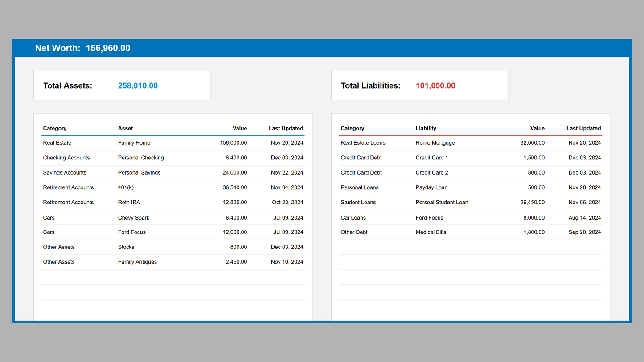Click the Medical Bills liability entry

pyautogui.click(x=431, y=232)
